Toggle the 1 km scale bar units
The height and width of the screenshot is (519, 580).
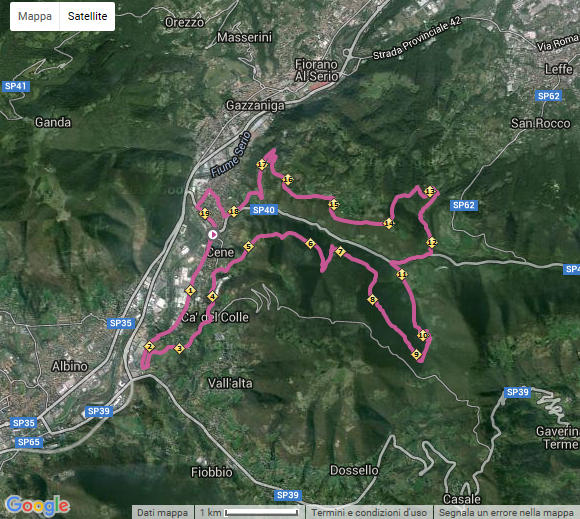[250, 513]
